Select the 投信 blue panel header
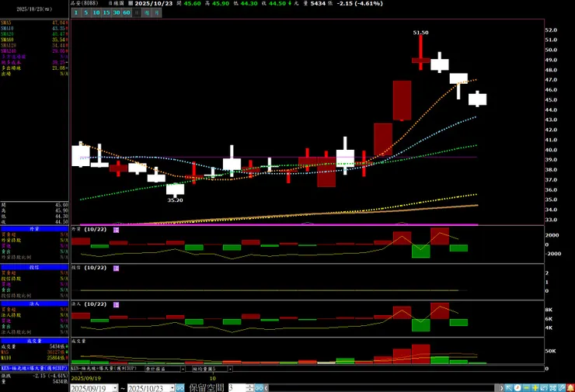This screenshot has width=575, height=392. (34, 268)
